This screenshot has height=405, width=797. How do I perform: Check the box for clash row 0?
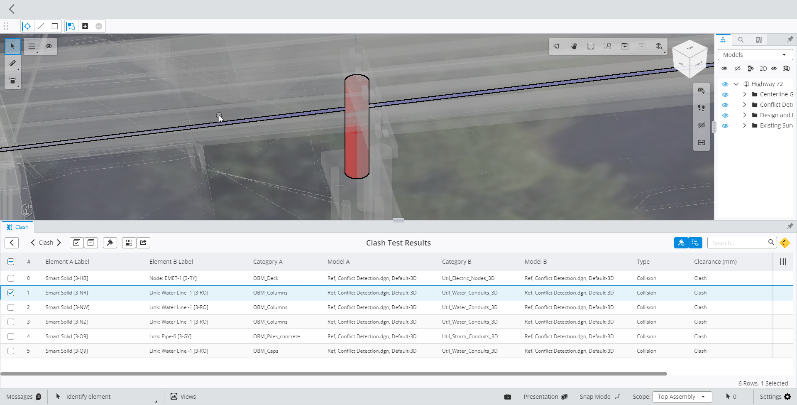[x=11, y=278]
